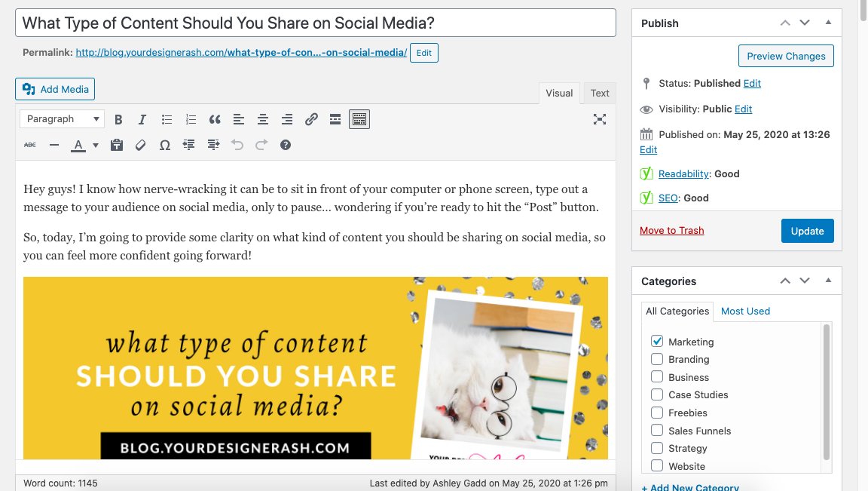Collapse the Publish panel
Viewport: 868px width, 491px height.
828,23
